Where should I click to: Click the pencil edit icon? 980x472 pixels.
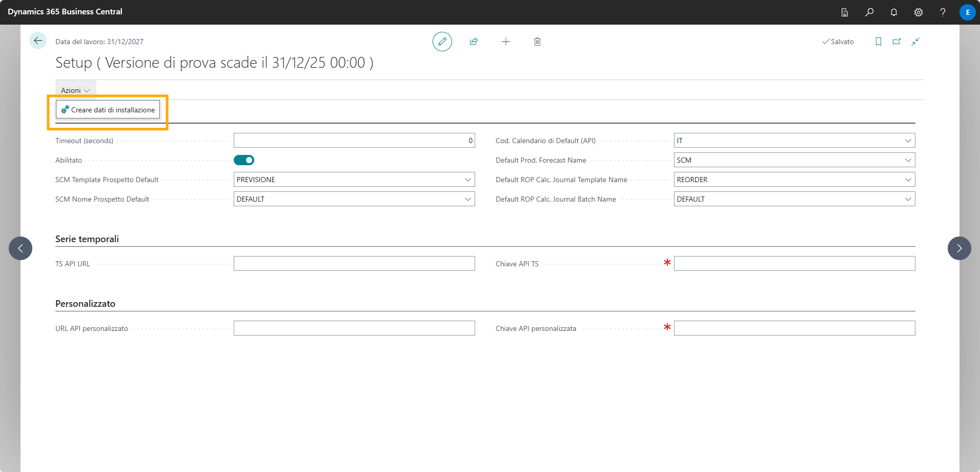coord(442,42)
